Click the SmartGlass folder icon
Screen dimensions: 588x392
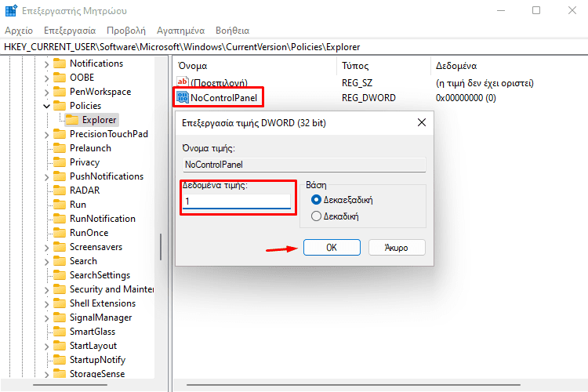pyautogui.click(x=60, y=332)
